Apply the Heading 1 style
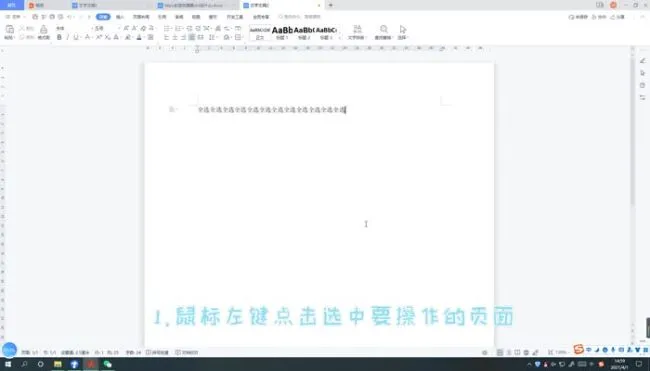This screenshot has height=371, width=650. coord(282,32)
